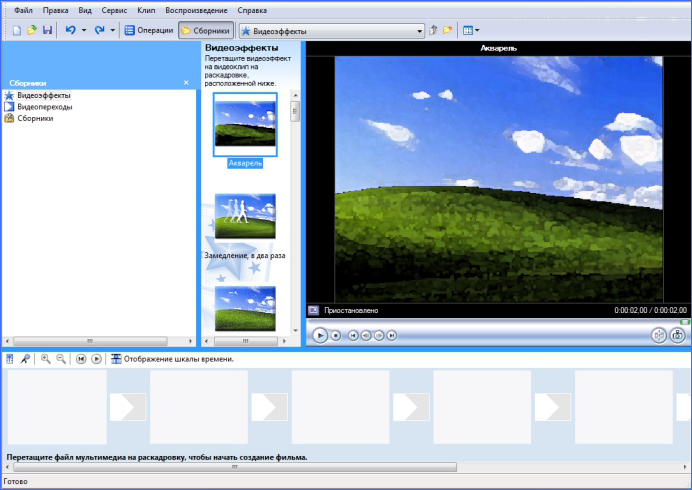Toggle the Операции tasks pane
692x490 pixels.
click(x=148, y=31)
